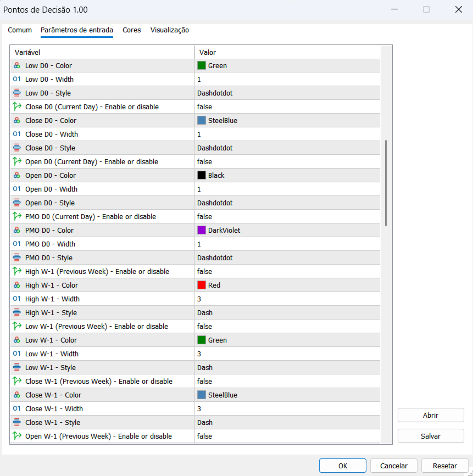Click the color icon beside Low D0 - Color
The image size is (473, 476).
[17, 66]
